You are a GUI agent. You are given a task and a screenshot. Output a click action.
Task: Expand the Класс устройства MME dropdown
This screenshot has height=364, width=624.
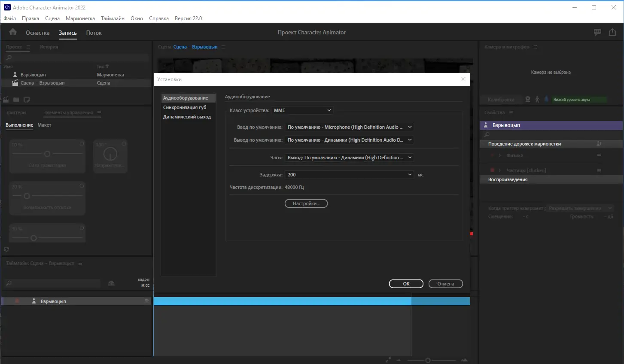tap(302, 110)
